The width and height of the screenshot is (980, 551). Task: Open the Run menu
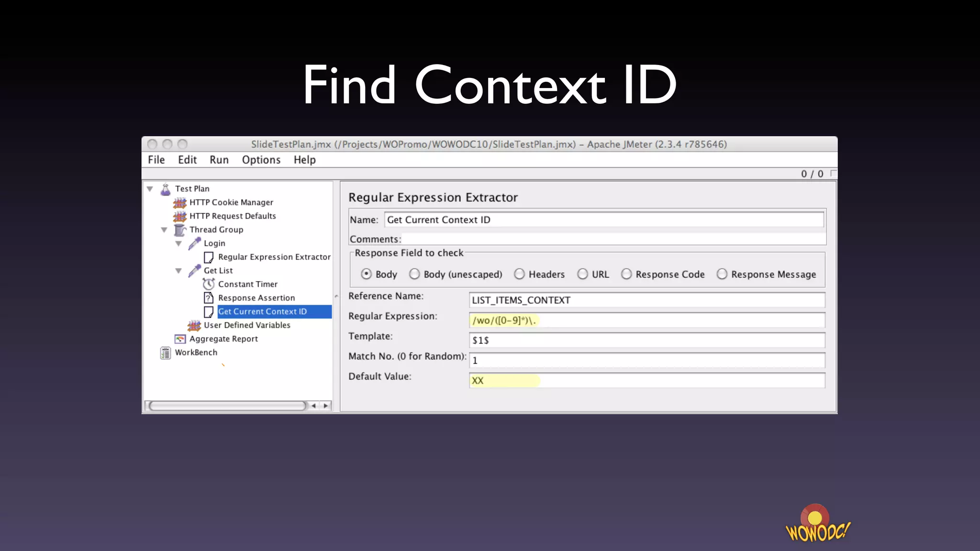pyautogui.click(x=219, y=160)
